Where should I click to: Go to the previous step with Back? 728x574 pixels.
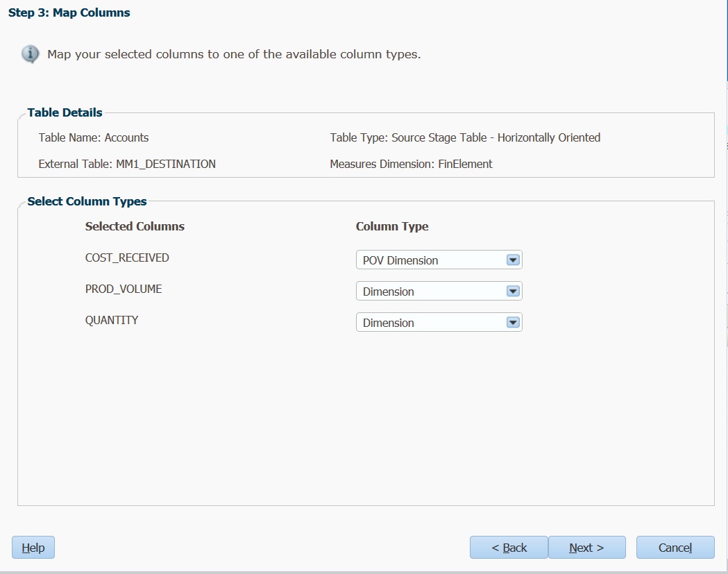[509, 548]
